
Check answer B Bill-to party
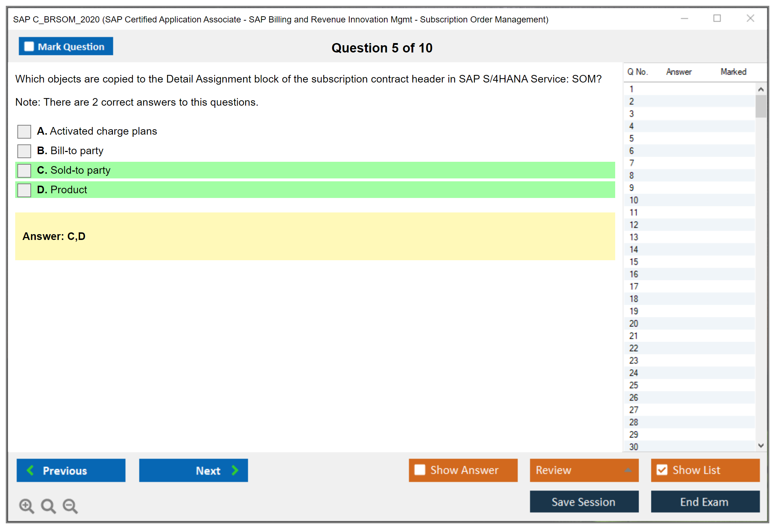click(24, 151)
